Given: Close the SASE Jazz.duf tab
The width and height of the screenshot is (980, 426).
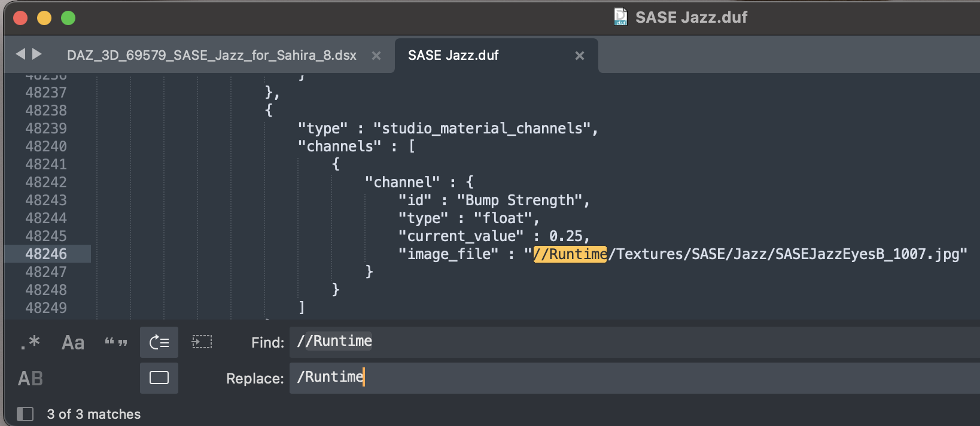Looking at the screenshot, I should (x=579, y=56).
